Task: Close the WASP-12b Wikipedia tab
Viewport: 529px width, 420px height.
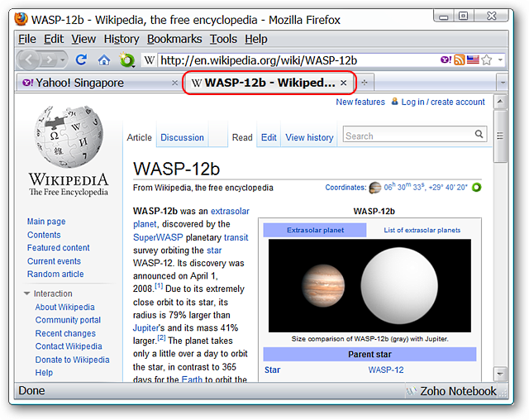Action: click(344, 83)
